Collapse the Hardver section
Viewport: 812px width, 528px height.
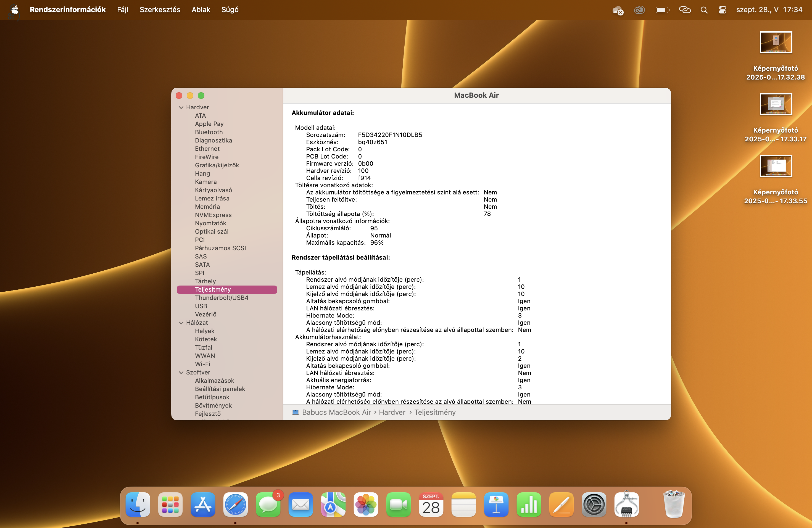click(181, 107)
